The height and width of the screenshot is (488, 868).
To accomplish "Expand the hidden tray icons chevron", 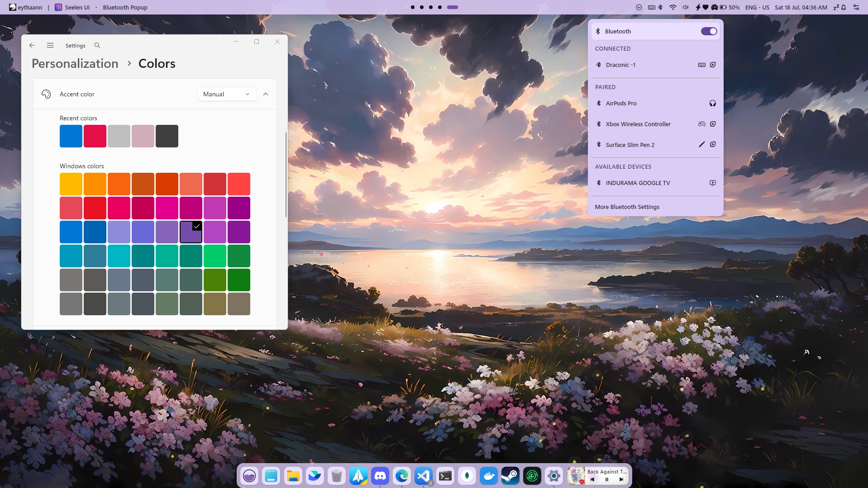I will coord(639,7).
